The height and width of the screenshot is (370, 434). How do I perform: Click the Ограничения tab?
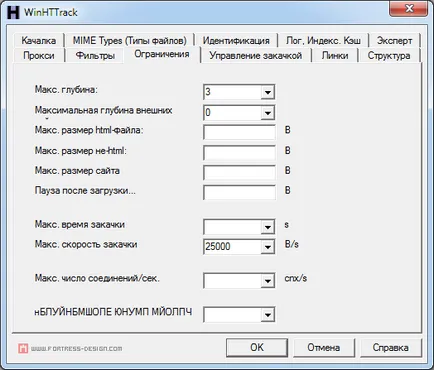tap(162, 54)
